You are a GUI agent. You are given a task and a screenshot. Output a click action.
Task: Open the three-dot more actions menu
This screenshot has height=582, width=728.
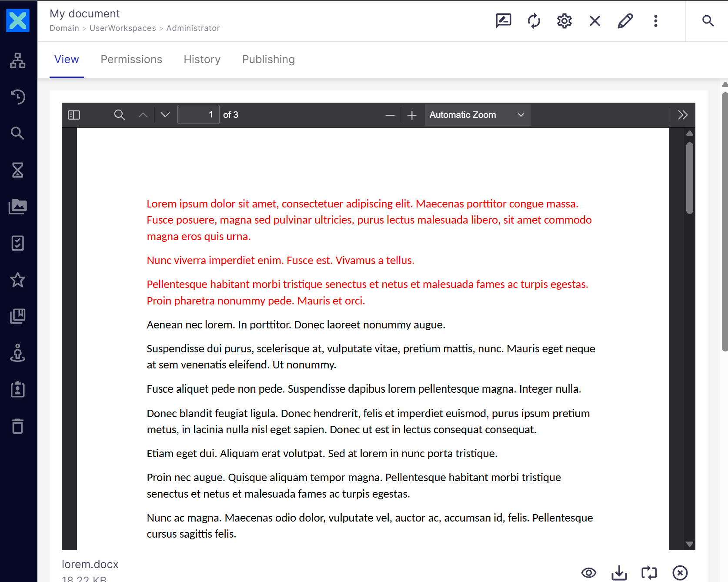[x=655, y=21]
